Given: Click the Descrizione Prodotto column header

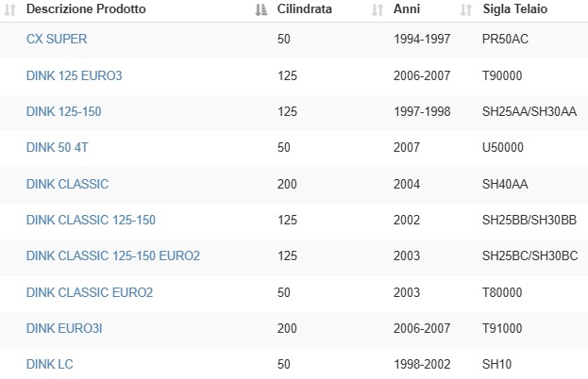Looking at the screenshot, I should pos(86,8).
